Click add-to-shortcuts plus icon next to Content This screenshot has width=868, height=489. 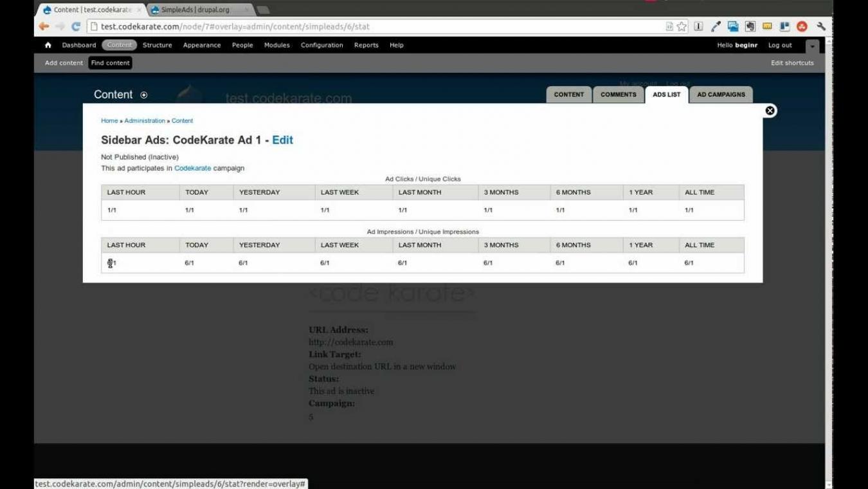click(144, 95)
